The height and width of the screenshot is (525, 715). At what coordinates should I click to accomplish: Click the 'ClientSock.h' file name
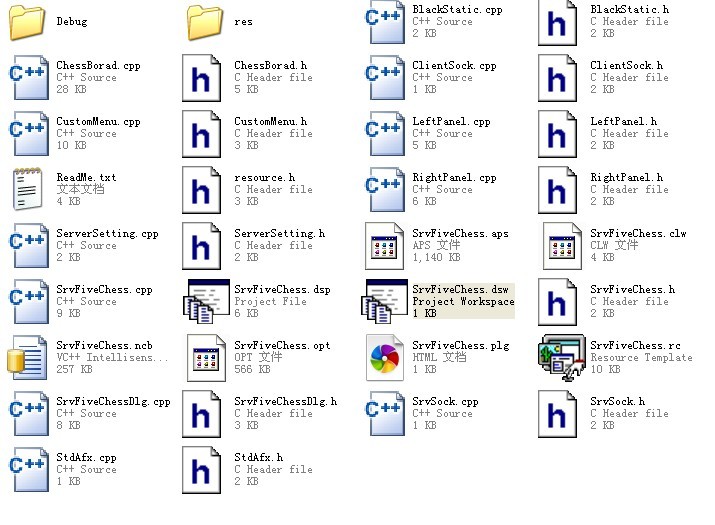627,66
